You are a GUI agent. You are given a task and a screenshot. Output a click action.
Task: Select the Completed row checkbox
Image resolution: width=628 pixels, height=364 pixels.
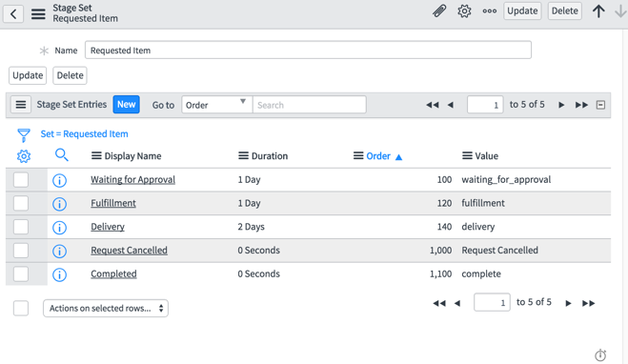pos(21,274)
